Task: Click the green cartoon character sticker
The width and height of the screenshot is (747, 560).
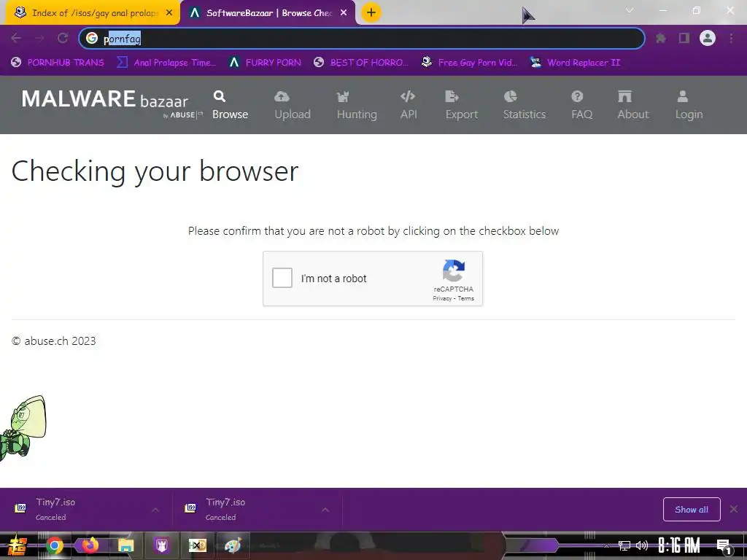Action: [23, 427]
